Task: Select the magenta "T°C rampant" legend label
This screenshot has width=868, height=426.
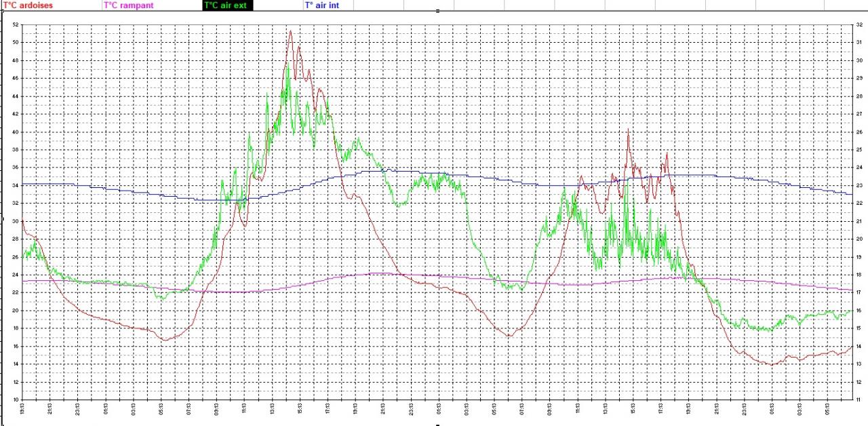Action: coord(129,5)
